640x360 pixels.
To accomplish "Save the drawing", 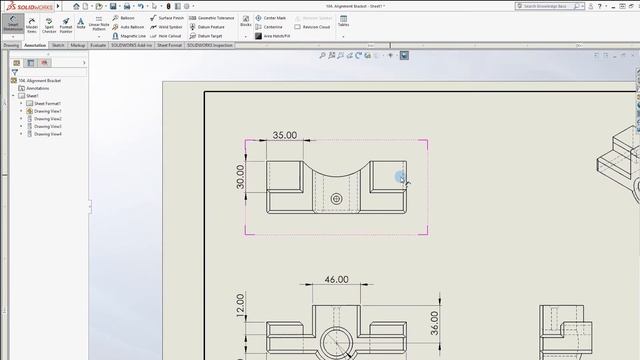I will tap(113, 6).
